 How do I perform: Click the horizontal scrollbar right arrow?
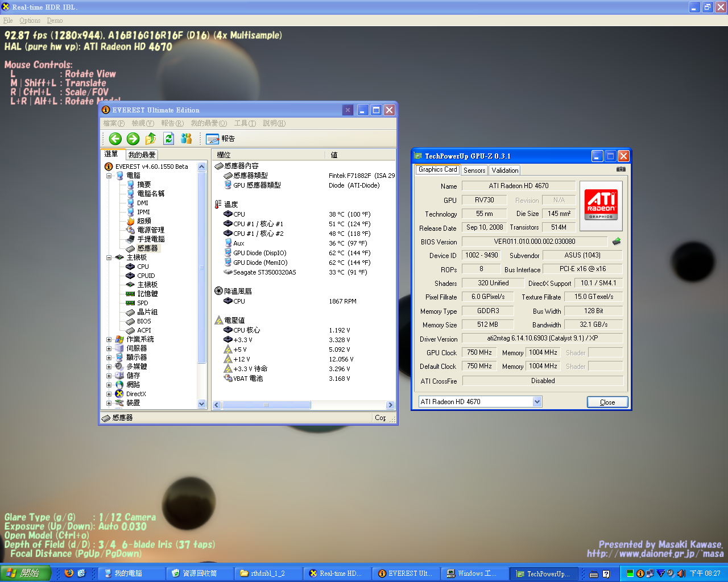(390, 405)
